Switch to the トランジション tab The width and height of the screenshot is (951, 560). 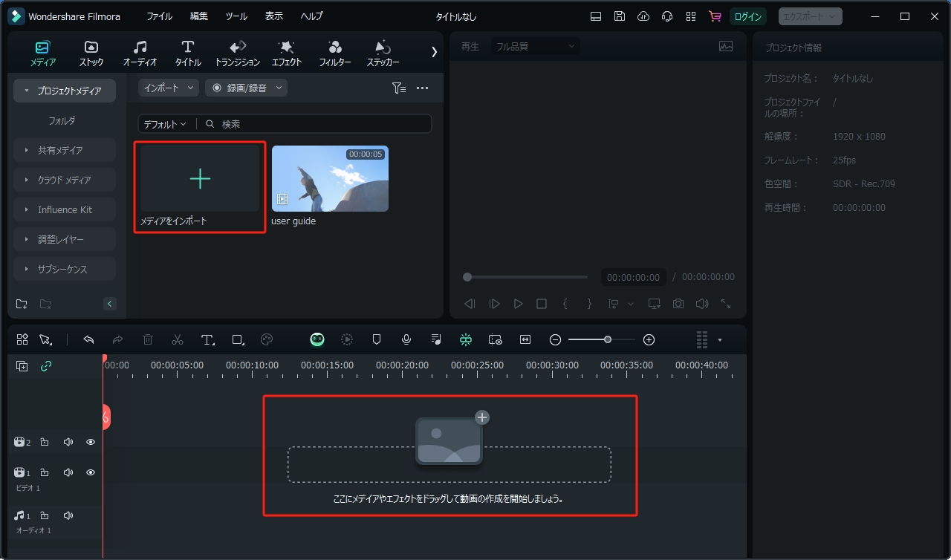[x=237, y=53]
